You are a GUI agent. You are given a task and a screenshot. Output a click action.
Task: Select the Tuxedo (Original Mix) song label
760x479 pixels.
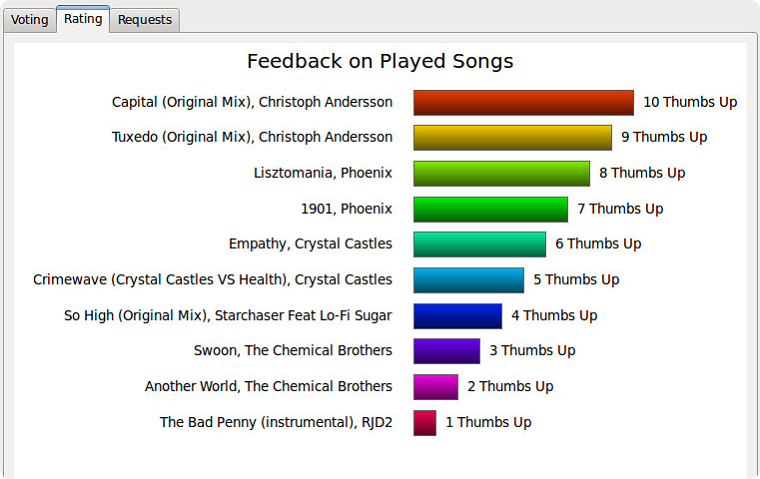tap(252, 137)
